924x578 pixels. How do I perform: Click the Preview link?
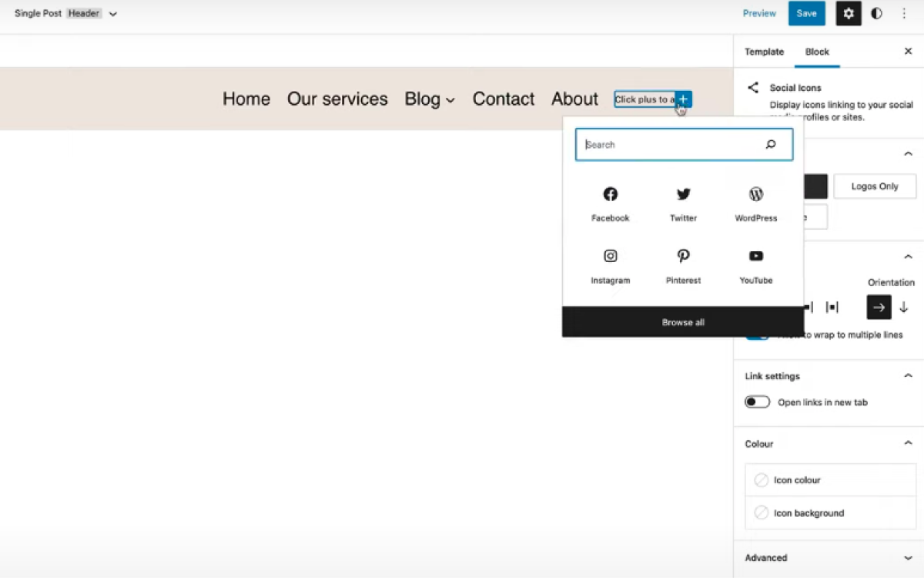point(759,13)
